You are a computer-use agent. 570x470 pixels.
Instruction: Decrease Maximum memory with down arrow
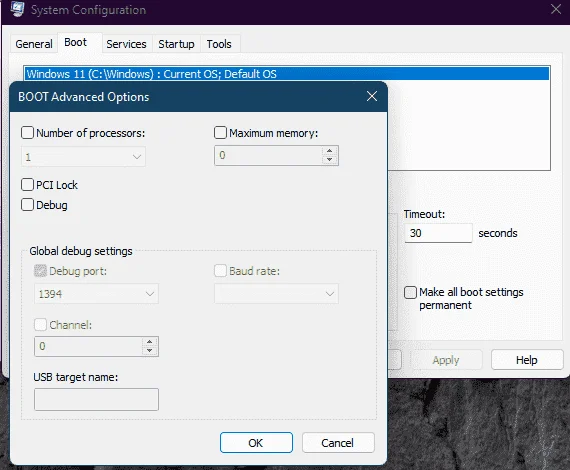click(x=329, y=160)
